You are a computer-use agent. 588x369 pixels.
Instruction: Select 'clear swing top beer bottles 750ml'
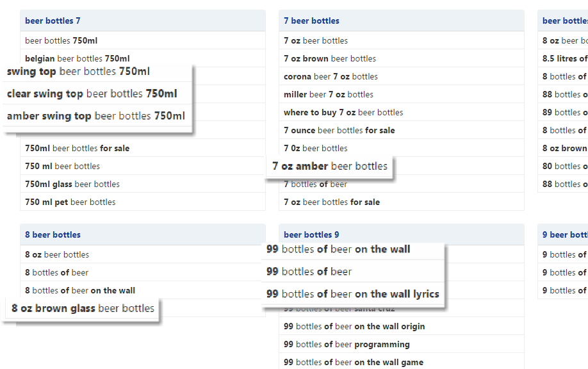92,94
